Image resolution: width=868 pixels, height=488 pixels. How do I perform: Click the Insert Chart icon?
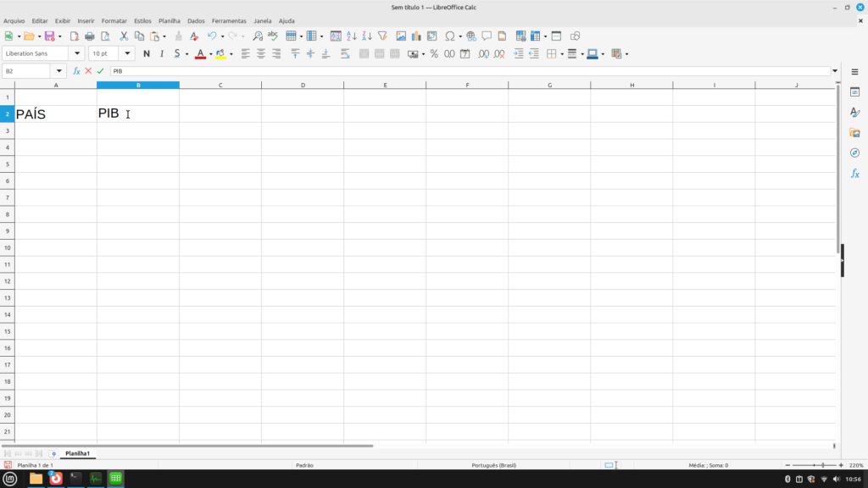[416, 36]
